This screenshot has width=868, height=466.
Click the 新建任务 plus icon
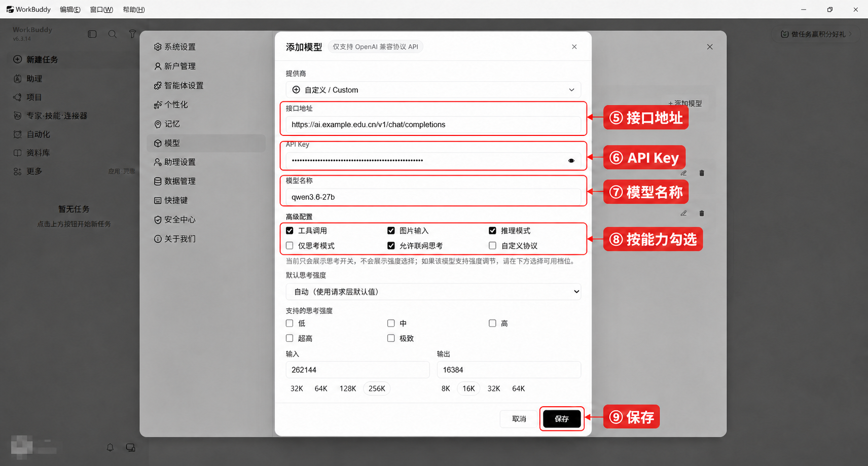[x=17, y=59]
